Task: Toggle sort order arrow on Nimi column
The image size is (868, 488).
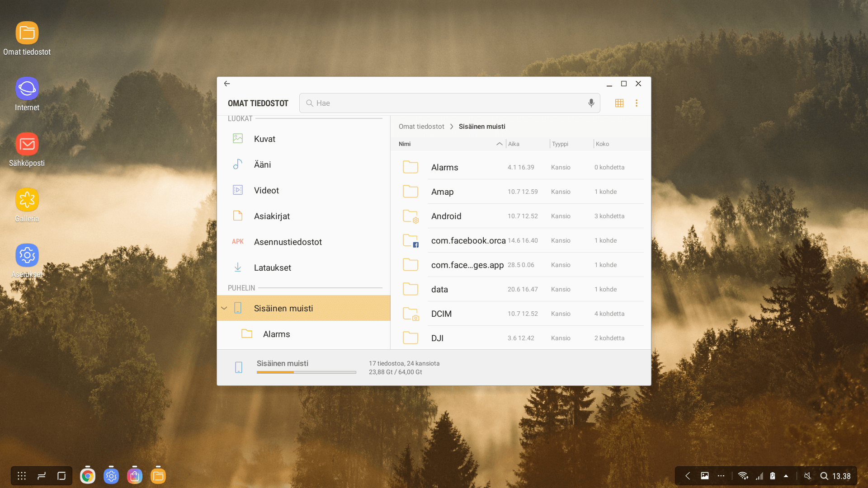Action: click(499, 144)
